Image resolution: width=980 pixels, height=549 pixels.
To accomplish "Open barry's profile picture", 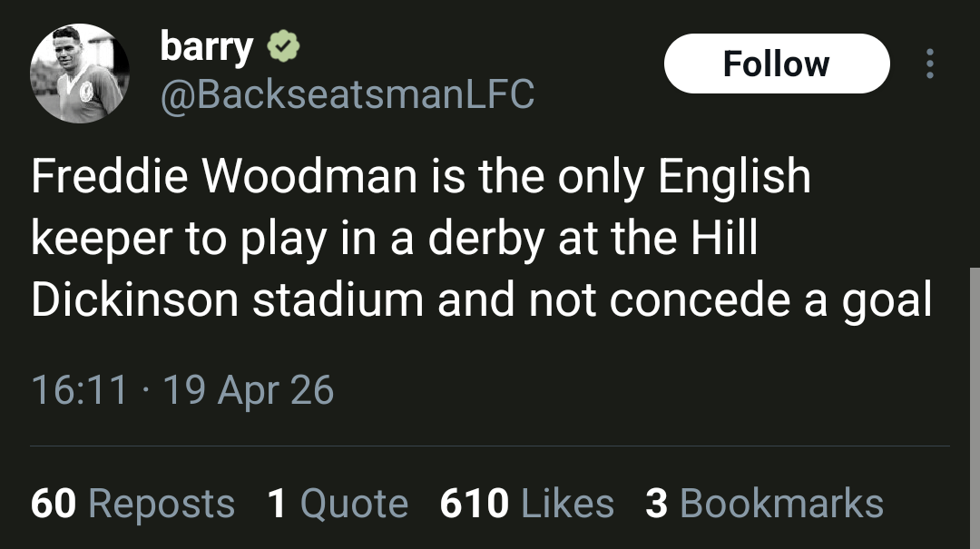I will pos(80,73).
